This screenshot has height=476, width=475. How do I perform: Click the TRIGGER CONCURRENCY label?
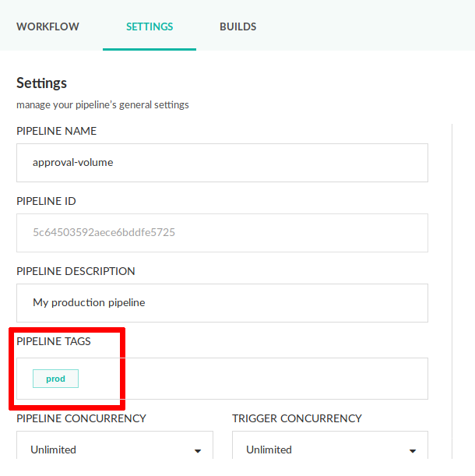point(297,418)
